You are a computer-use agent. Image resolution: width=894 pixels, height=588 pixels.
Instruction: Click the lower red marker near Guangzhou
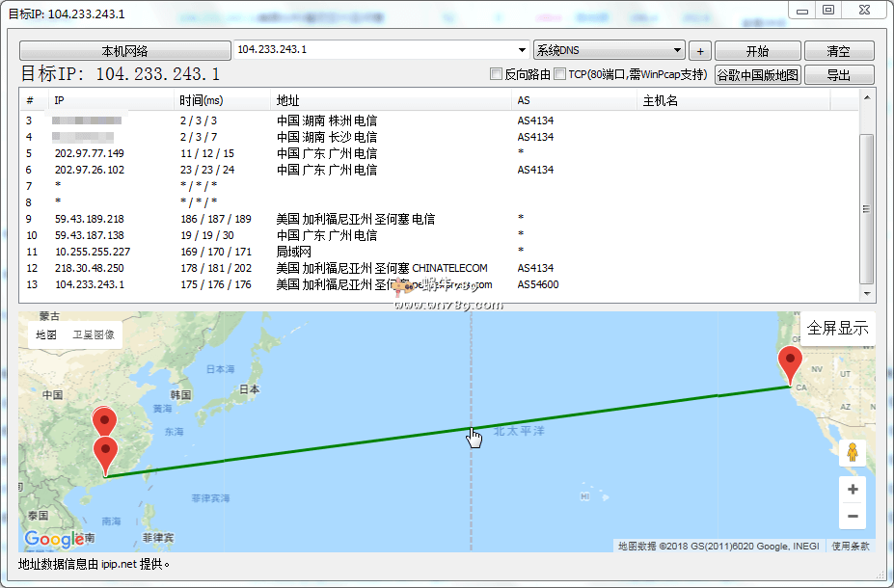[105, 452]
